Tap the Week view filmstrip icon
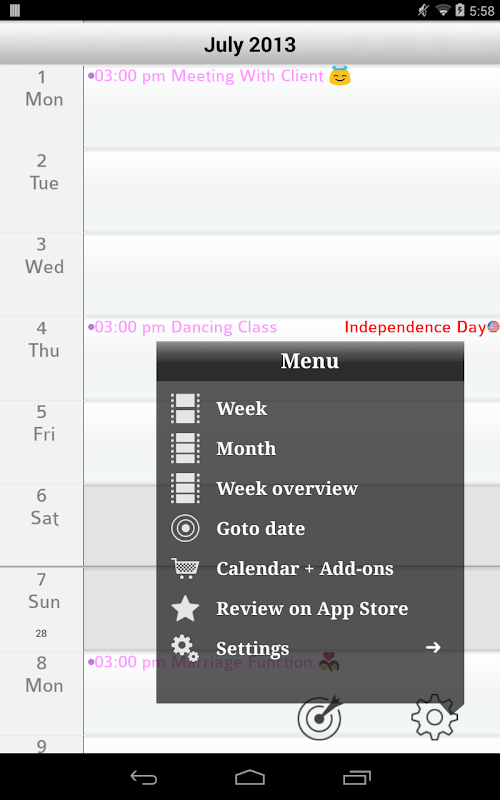This screenshot has height=800, width=500. click(185, 408)
